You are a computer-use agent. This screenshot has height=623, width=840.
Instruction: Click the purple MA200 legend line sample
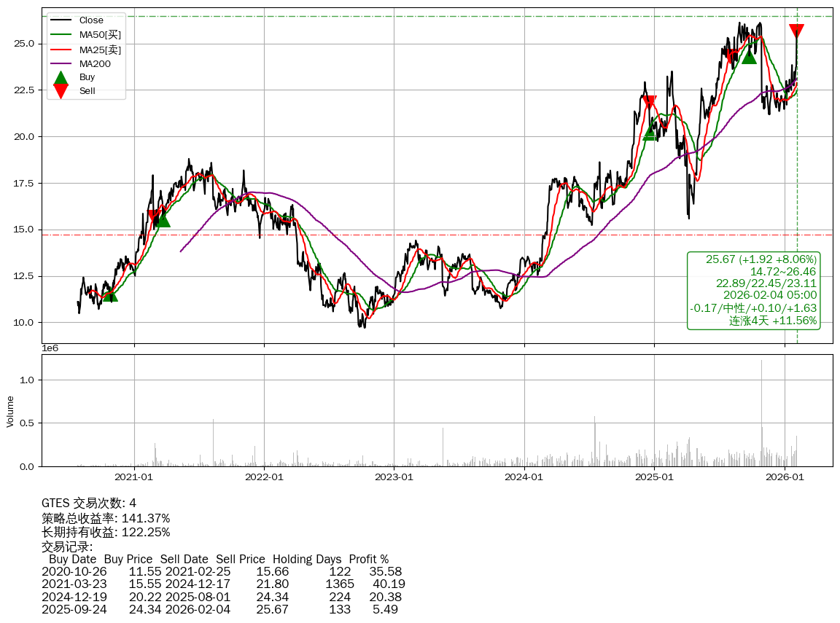click(61, 64)
